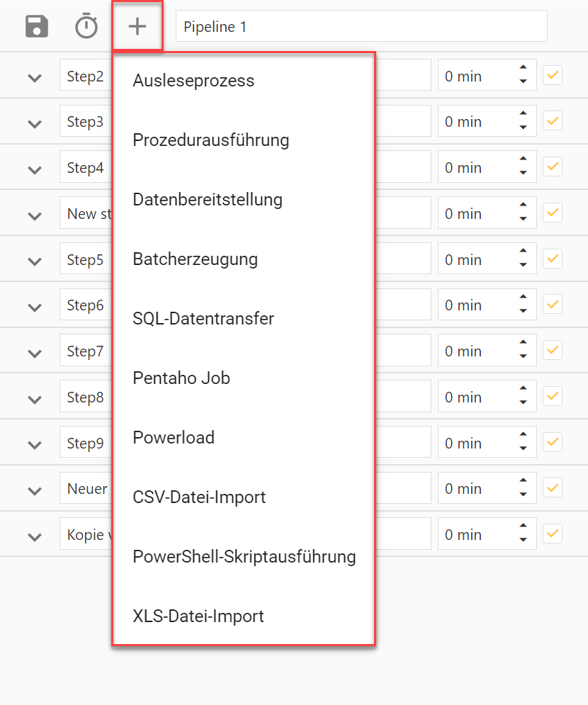This screenshot has width=588, height=705.
Task: Click the Pipeline 1 name field
Action: (361, 26)
